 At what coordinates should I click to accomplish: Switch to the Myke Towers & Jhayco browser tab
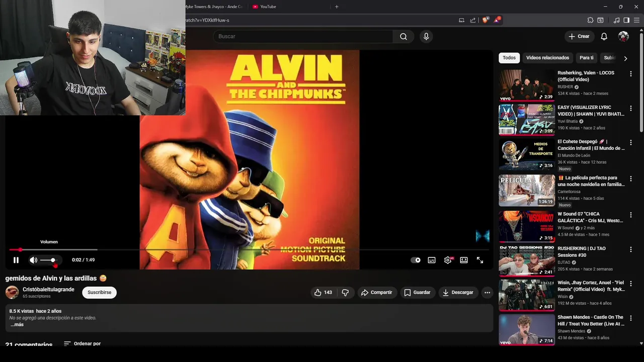coord(214,7)
